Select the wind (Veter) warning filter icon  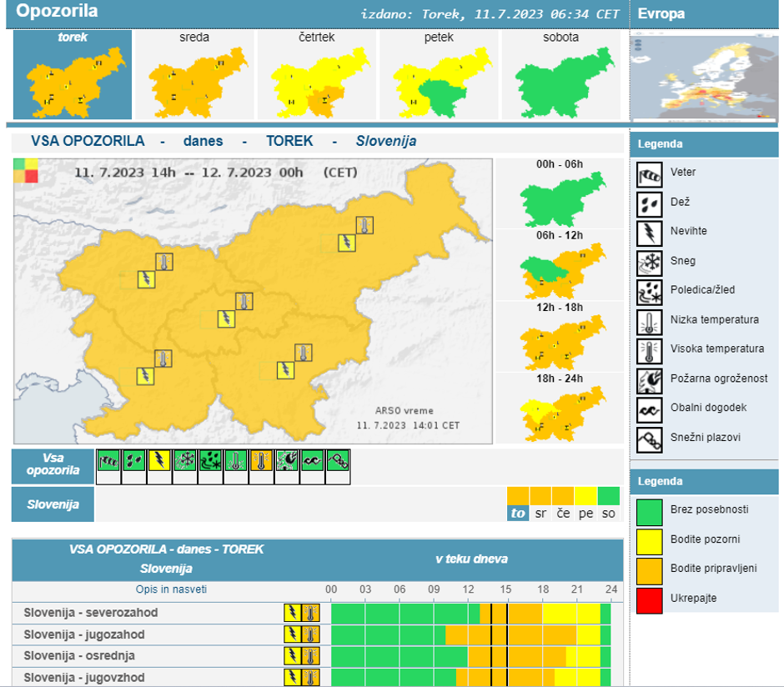click(108, 462)
